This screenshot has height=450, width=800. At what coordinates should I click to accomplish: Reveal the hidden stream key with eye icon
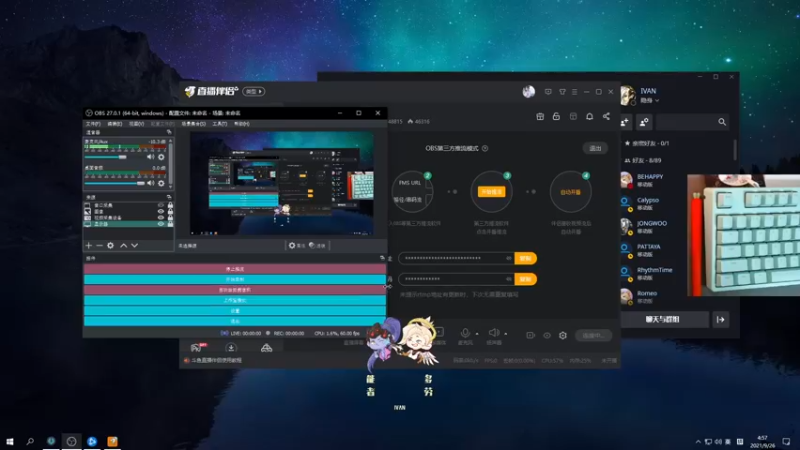click(508, 279)
